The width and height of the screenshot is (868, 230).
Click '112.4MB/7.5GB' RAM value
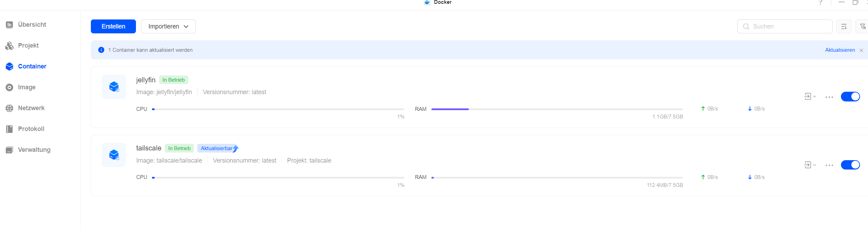coord(665,185)
